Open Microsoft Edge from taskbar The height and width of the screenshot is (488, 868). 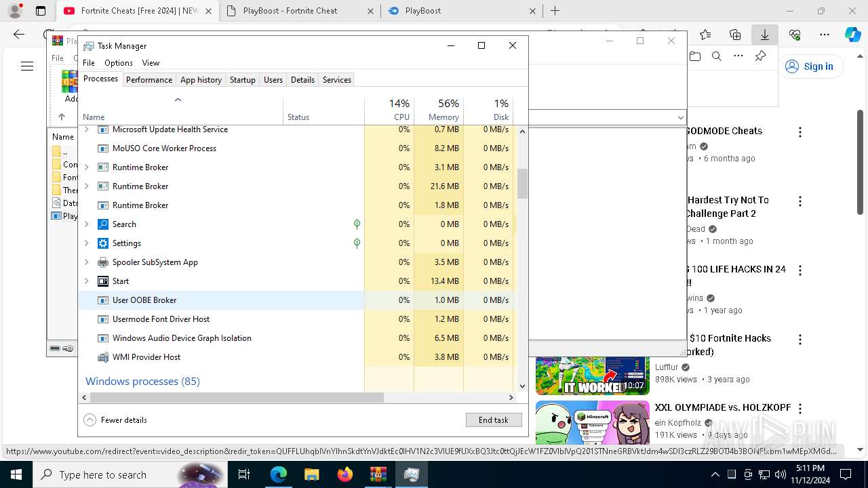[279, 474]
